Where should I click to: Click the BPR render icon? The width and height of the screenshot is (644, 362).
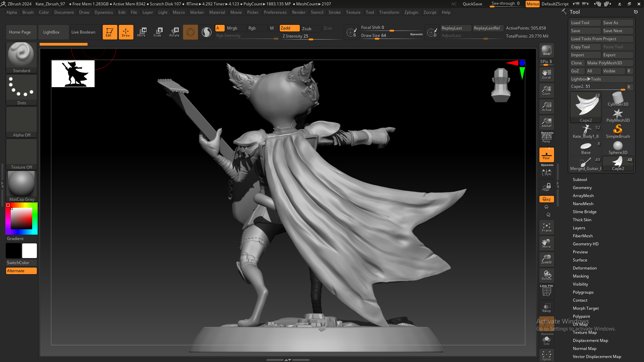pyautogui.click(x=546, y=50)
